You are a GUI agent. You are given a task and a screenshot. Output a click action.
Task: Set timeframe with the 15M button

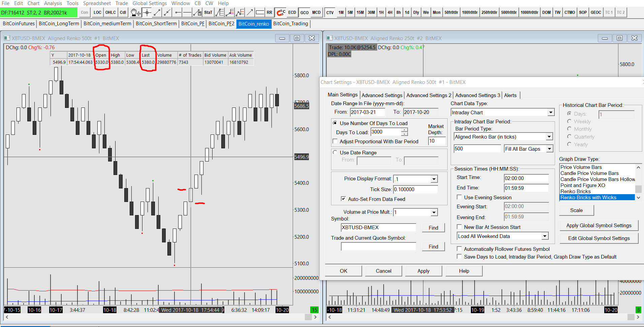tap(360, 12)
